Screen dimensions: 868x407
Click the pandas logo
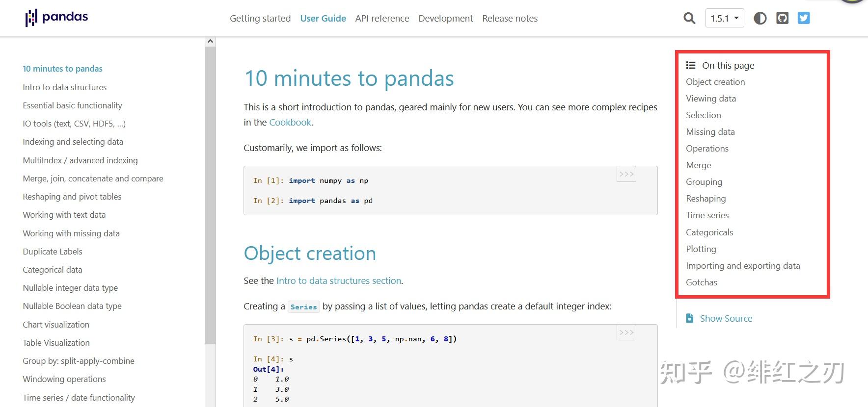click(56, 18)
